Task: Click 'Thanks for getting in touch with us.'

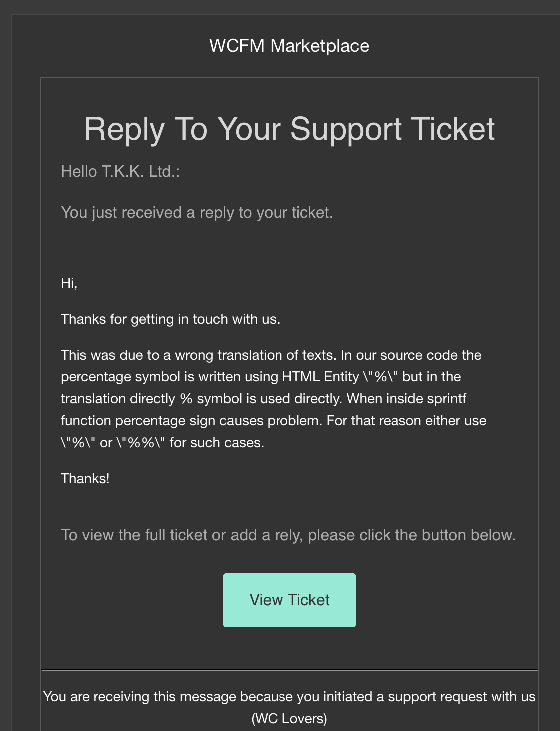Action: [170, 319]
